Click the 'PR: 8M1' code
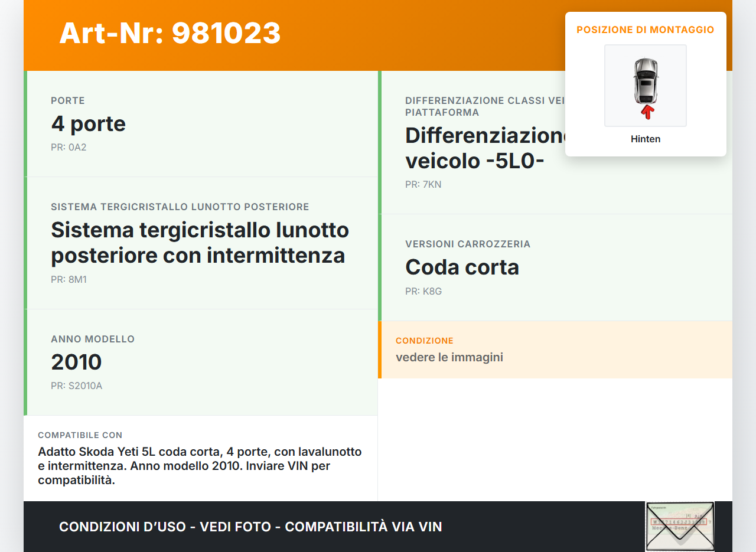Screen dimensions: 756x552 coord(69,279)
